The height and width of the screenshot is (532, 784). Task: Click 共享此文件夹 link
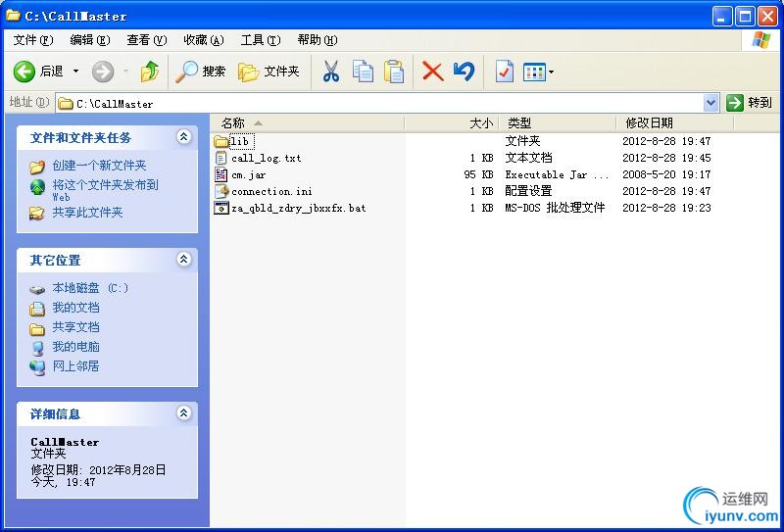pos(87,213)
